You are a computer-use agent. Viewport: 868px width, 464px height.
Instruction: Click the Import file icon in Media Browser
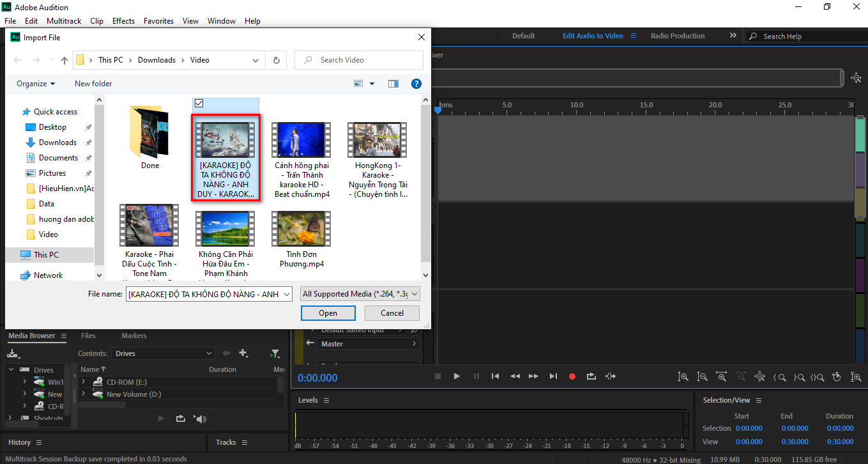(13, 353)
